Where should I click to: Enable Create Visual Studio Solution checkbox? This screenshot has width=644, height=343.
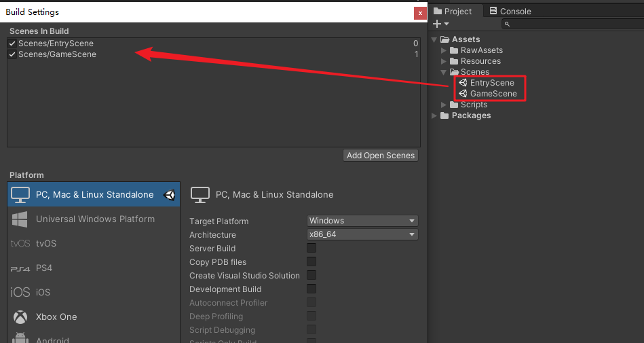[x=311, y=275]
